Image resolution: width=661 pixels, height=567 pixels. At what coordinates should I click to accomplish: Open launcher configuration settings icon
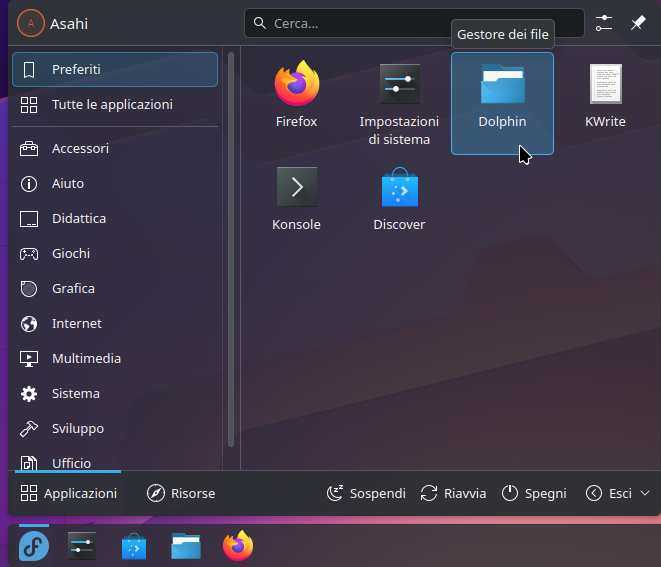point(604,23)
